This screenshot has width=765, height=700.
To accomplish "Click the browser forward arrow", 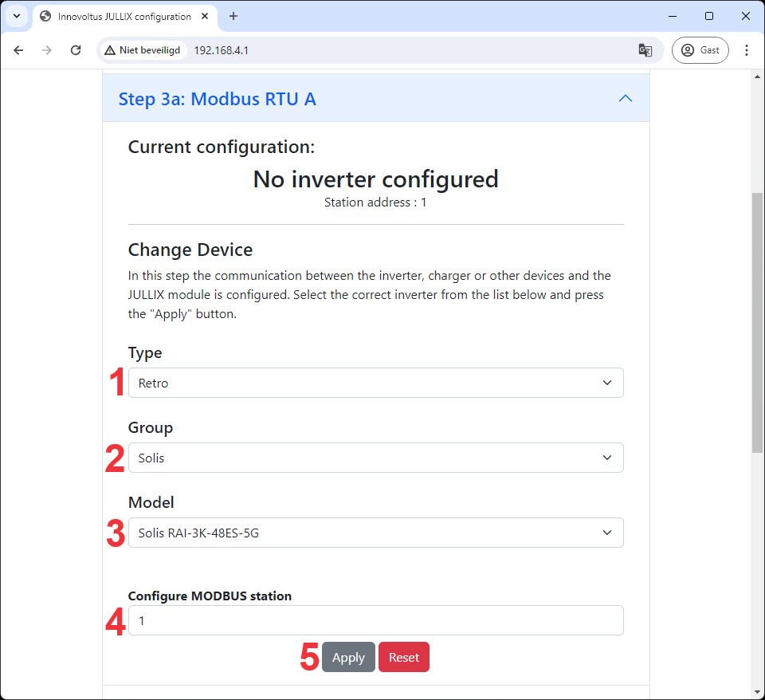I will [47, 50].
